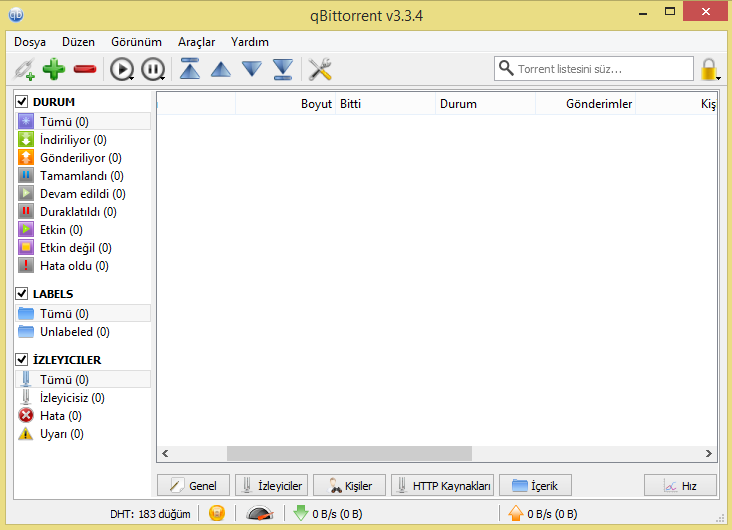732x530 pixels.
Task: Select the Tamamlandı (0) filter
Action: point(83,176)
